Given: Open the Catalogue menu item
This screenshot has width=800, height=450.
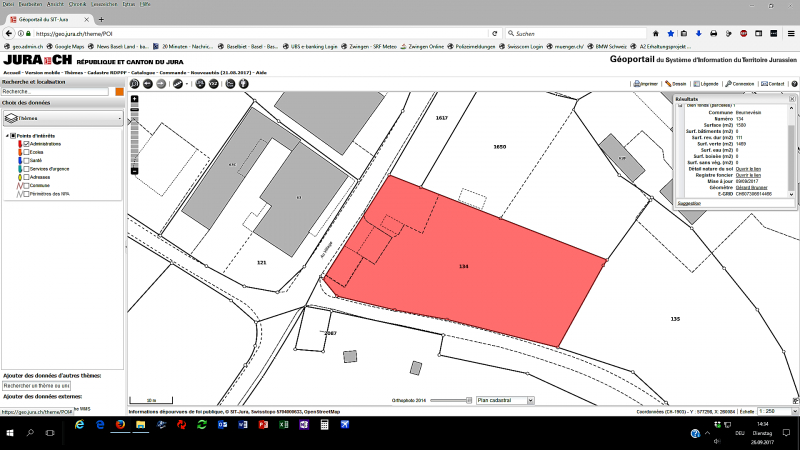Looking at the screenshot, I should click(143, 73).
